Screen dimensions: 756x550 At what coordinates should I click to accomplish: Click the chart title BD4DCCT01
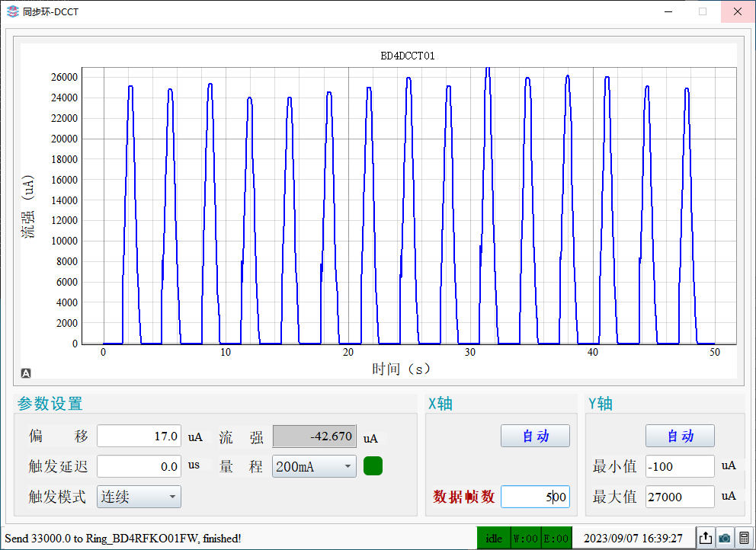click(408, 56)
